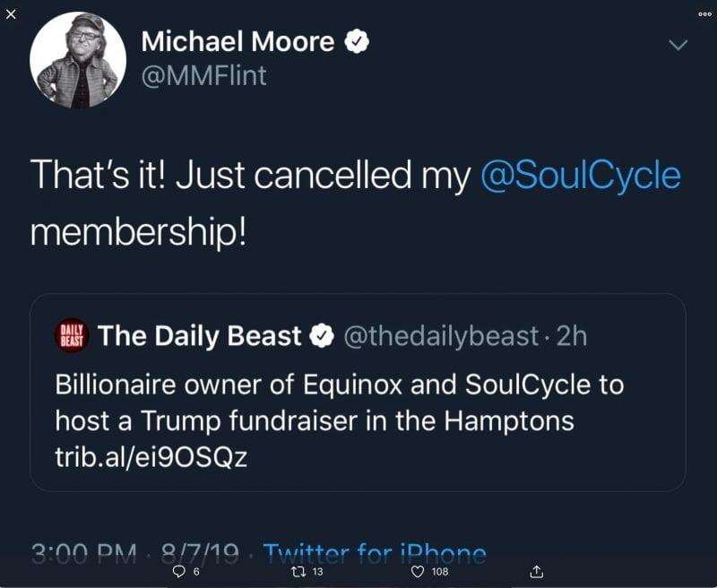The image size is (717, 588).
Task: Open the quoted tweet's headline text
Action: (x=339, y=402)
